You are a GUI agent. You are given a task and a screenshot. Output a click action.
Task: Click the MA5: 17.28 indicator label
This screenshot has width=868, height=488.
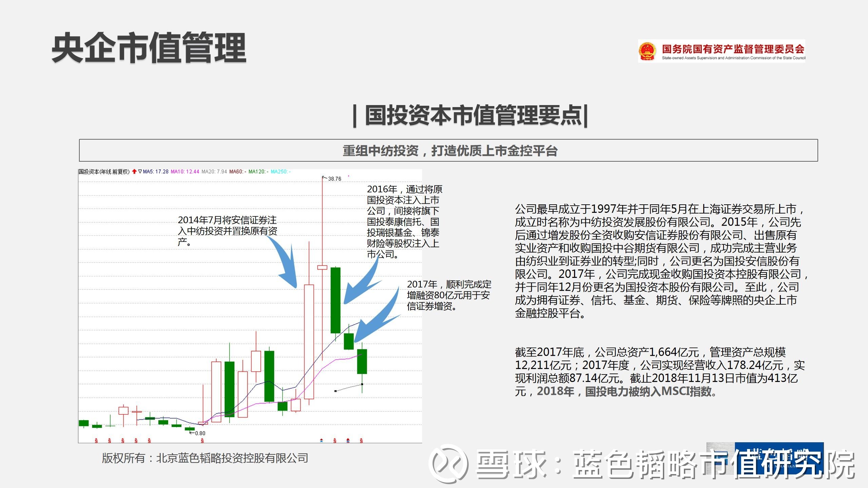(156, 171)
